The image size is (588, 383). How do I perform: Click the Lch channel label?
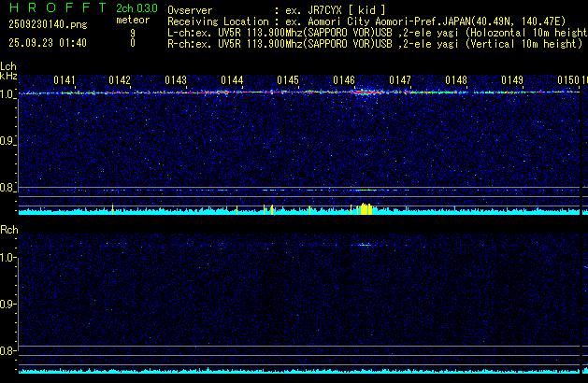(x=8, y=66)
